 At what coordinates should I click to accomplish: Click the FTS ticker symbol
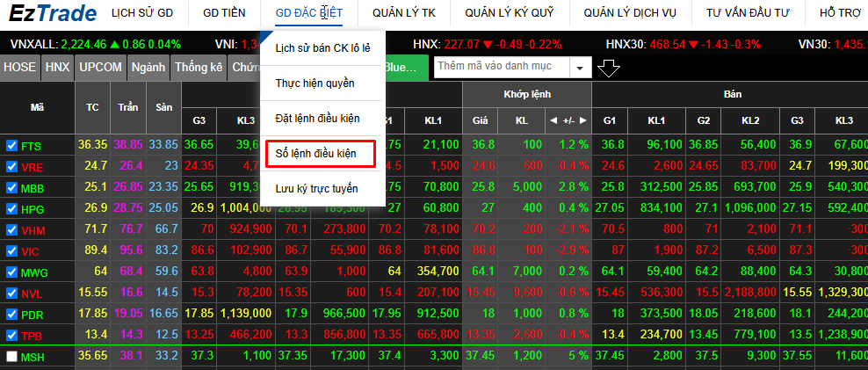(31, 147)
